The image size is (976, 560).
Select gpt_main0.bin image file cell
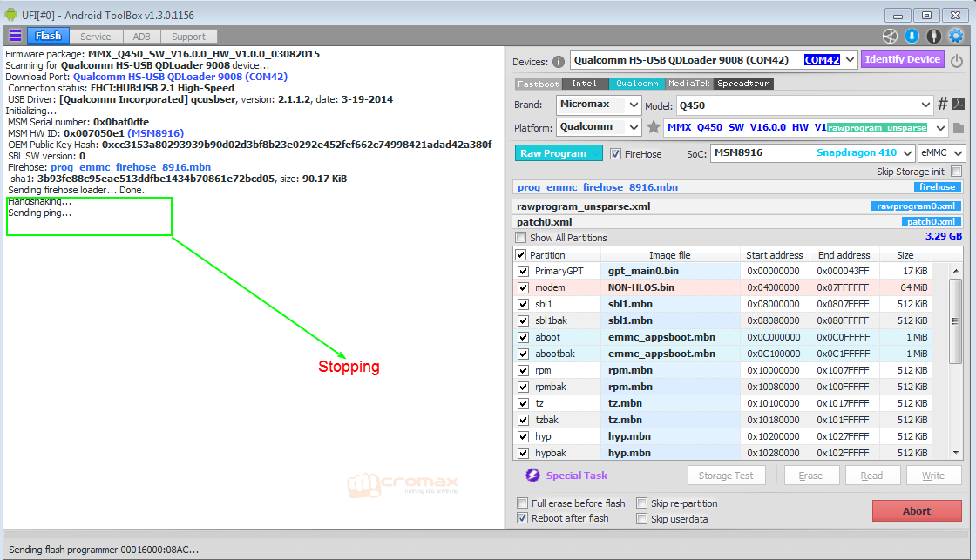pyautogui.click(x=670, y=271)
